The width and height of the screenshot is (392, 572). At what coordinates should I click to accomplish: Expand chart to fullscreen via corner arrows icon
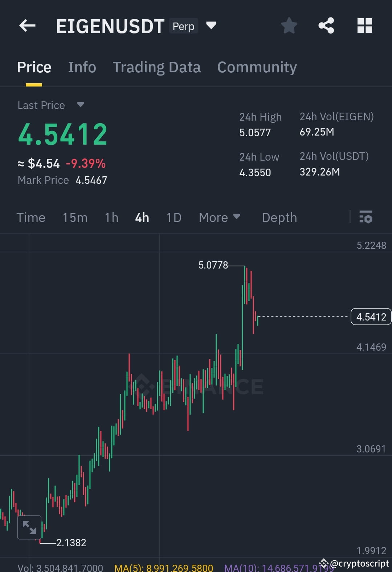pyautogui.click(x=29, y=528)
